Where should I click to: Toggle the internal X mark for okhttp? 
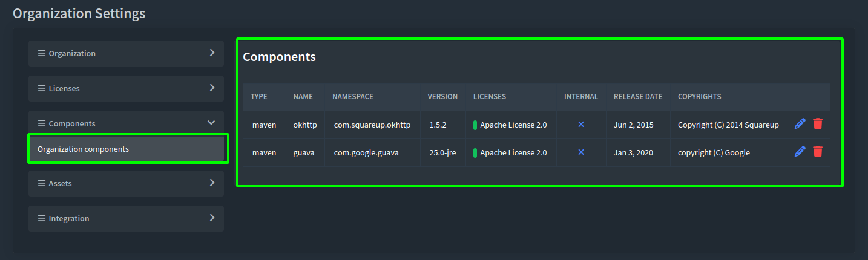(x=580, y=125)
